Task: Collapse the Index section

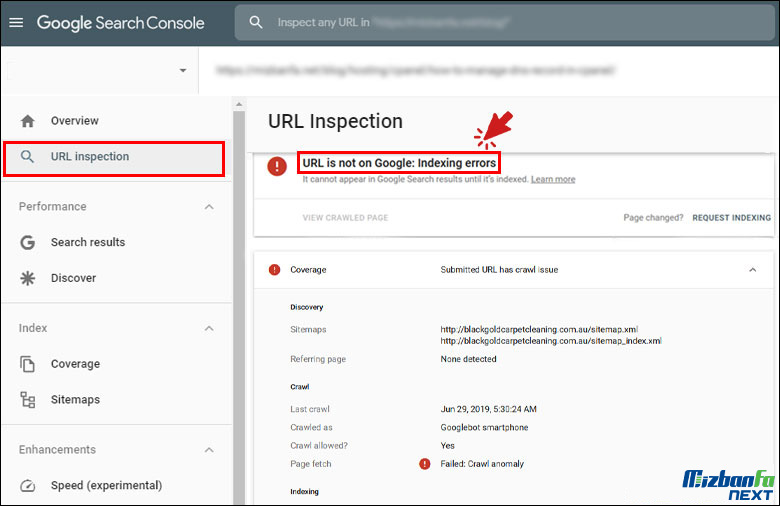Action: click(x=209, y=328)
